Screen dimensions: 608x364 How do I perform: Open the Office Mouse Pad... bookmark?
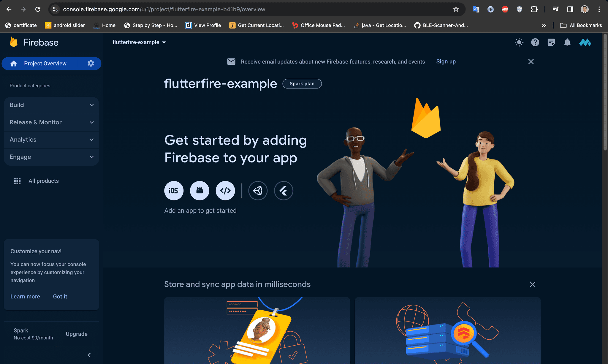pyautogui.click(x=319, y=26)
